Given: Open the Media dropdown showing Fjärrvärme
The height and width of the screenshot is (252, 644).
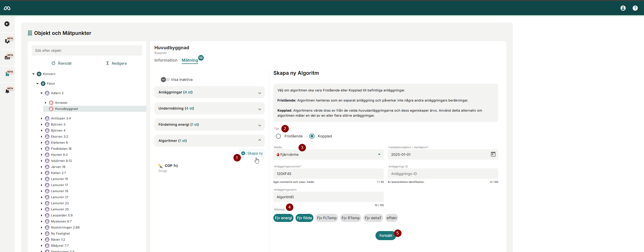Looking at the screenshot, I should click(328, 155).
